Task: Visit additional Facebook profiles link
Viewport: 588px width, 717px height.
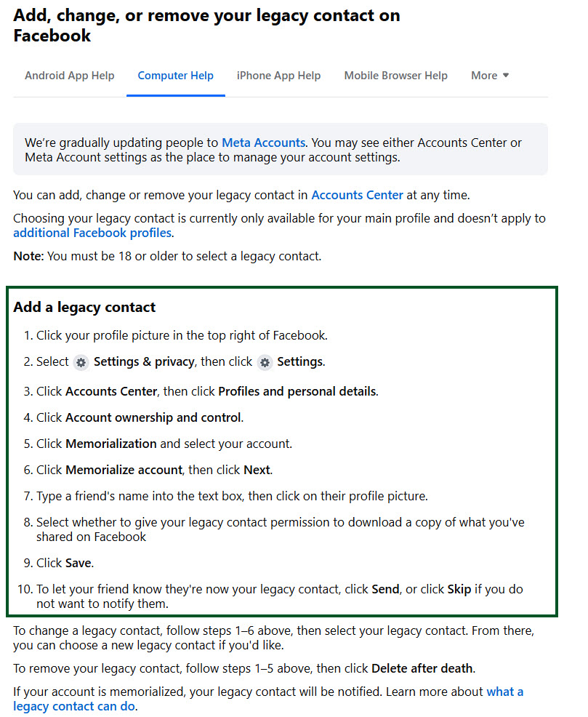Action: (92, 233)
